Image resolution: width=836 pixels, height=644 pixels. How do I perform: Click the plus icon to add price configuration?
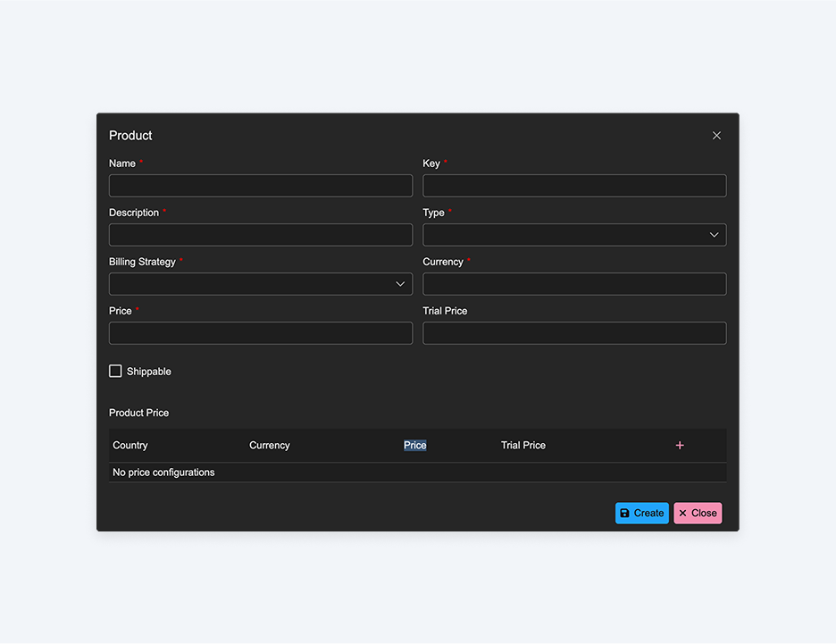(679, 446)
